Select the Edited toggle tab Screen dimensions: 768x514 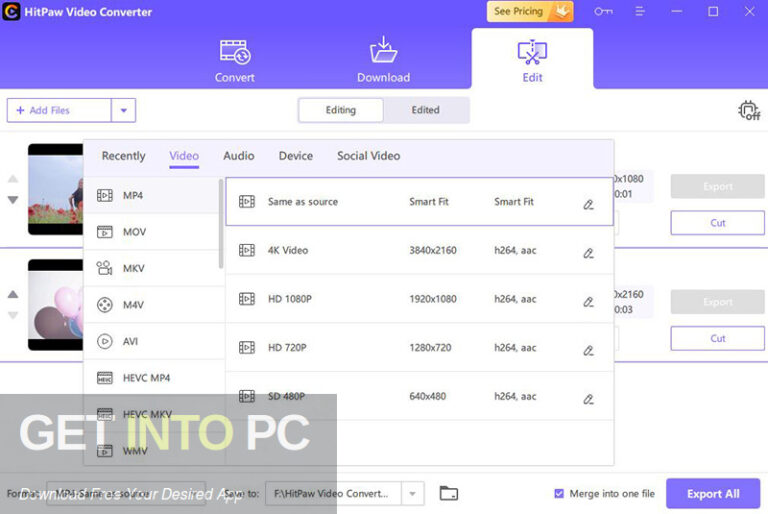coord(425,110)
